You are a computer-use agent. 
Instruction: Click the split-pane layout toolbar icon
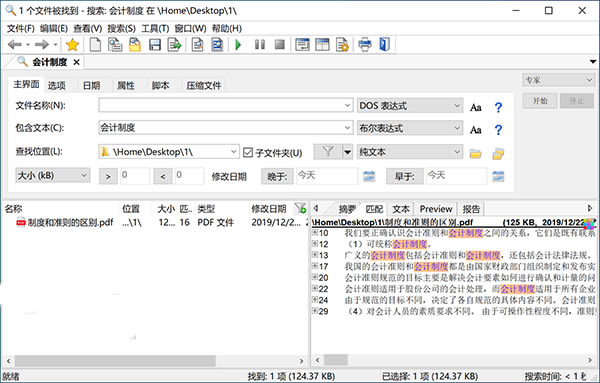tap(322, 45)
